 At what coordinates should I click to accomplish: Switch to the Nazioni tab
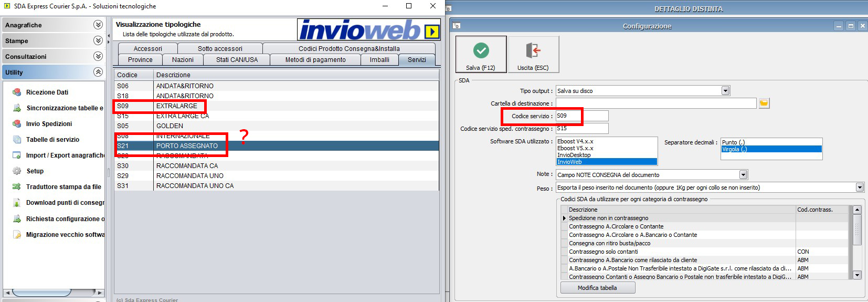(x=183, y=60)
